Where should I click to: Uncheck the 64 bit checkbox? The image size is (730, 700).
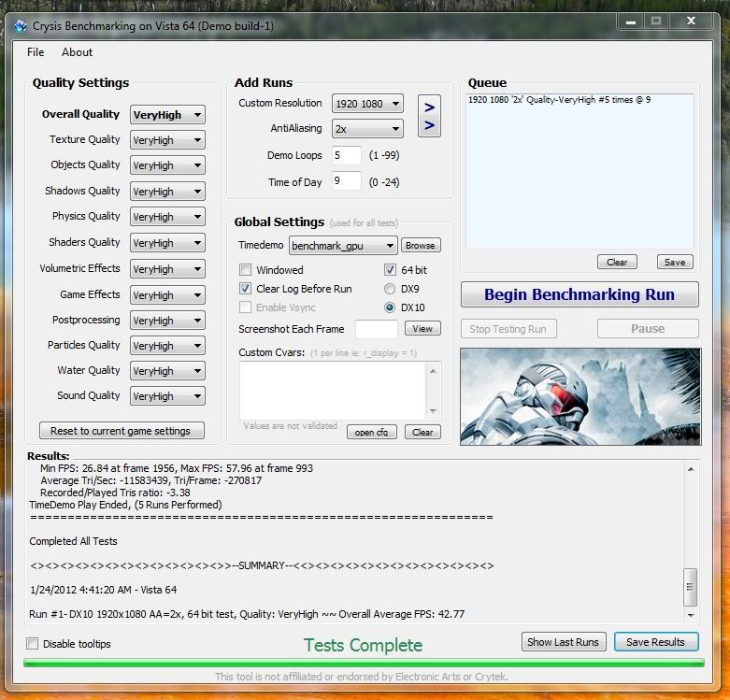point(390,270)
